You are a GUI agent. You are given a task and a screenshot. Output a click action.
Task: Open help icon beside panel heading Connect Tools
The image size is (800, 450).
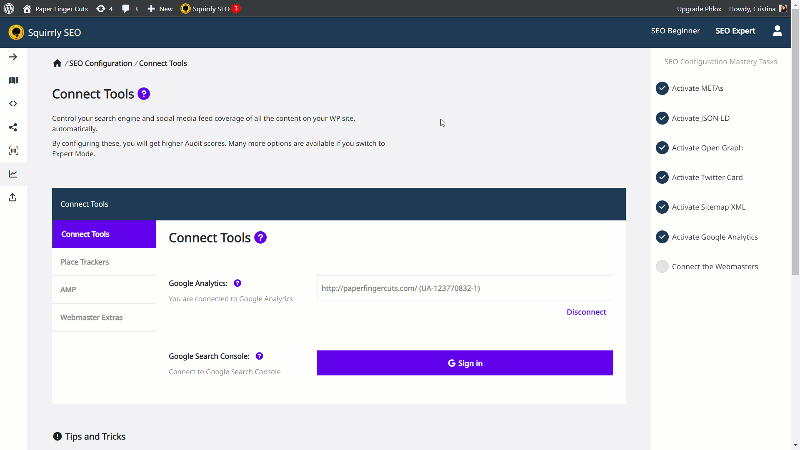tap(260, 238)
